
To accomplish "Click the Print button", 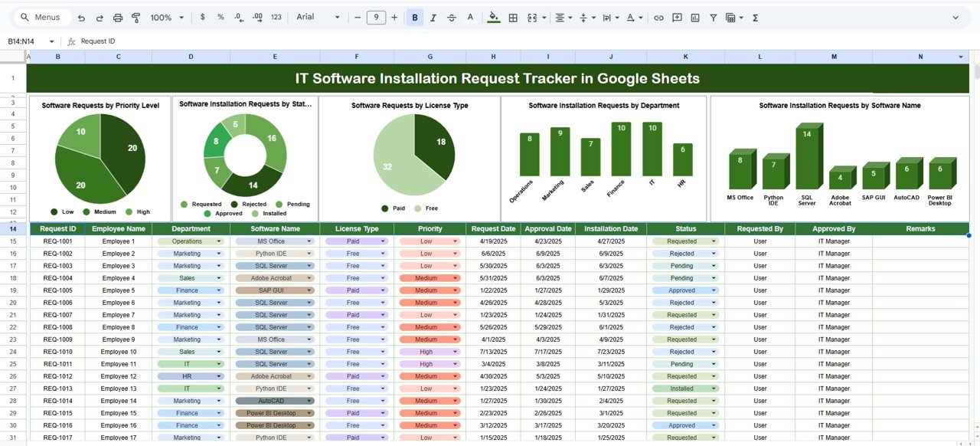I will [116, 17].
